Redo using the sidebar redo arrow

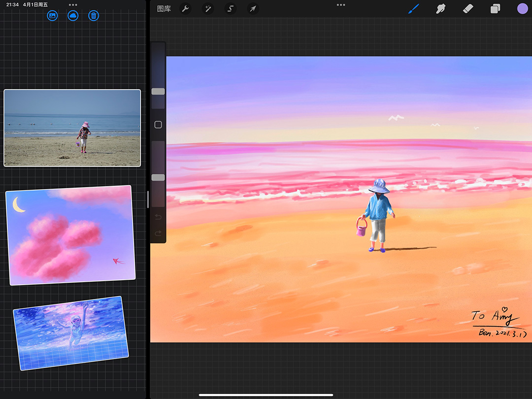(158, 233)
